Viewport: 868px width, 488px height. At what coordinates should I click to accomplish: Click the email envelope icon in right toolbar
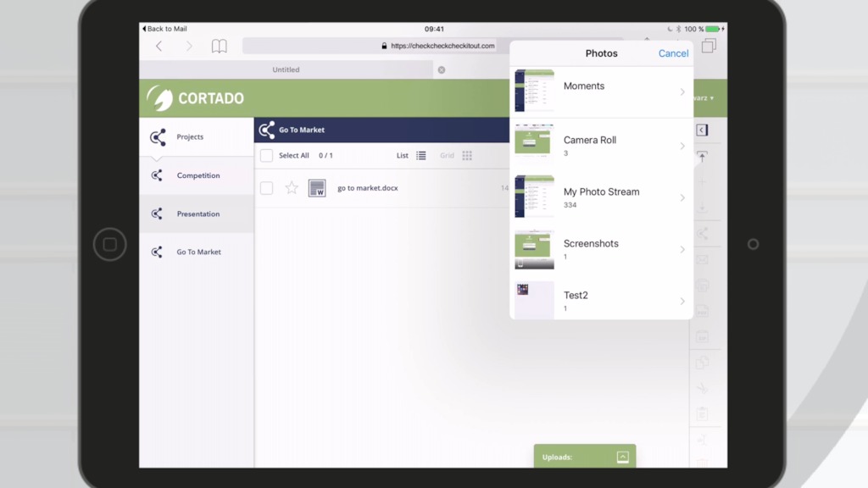[702, 259]
